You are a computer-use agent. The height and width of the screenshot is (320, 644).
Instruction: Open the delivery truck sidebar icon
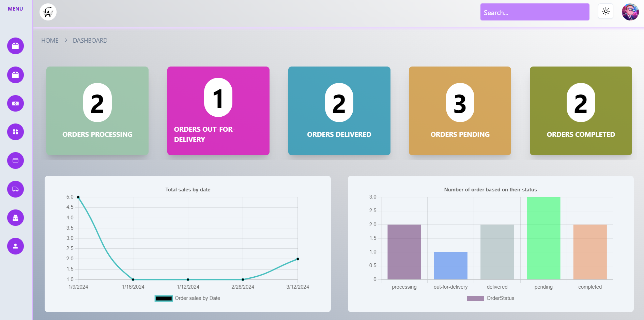pos(15,189)
